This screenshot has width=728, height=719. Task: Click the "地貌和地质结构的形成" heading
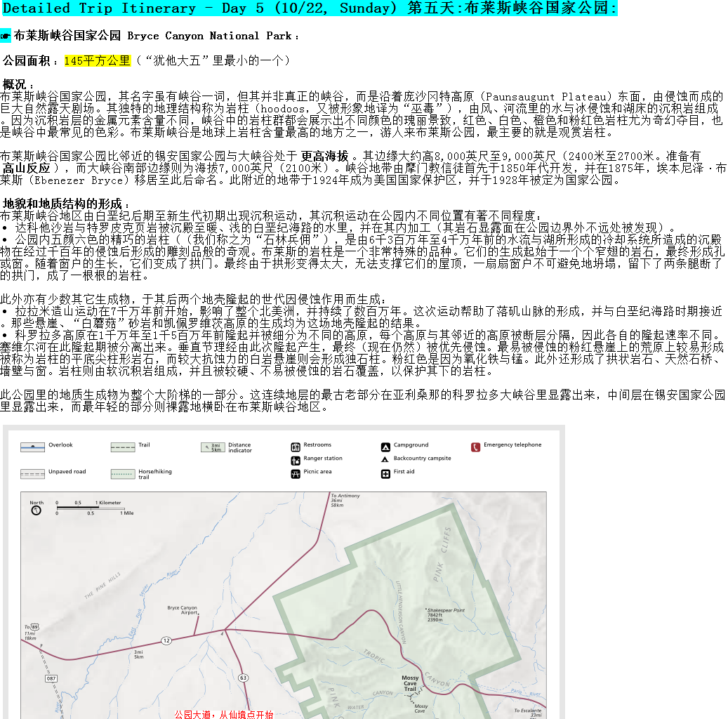pyautogui.click(x=62, y=204)
